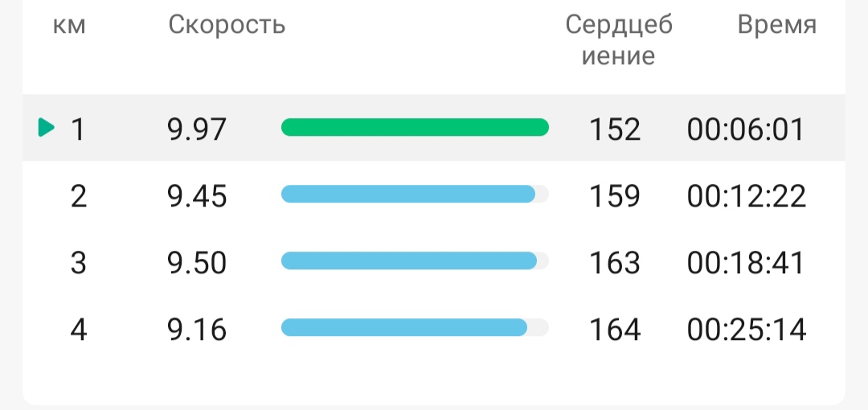Click the Сердцебиение column header
The image size is (868, 410).
pos(619,40)
